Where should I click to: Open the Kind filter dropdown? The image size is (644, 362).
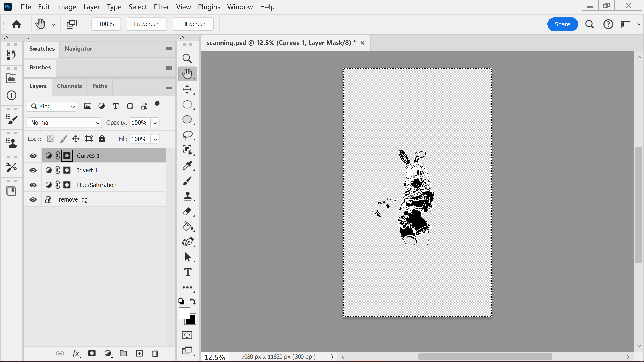[x=52, y=106]
